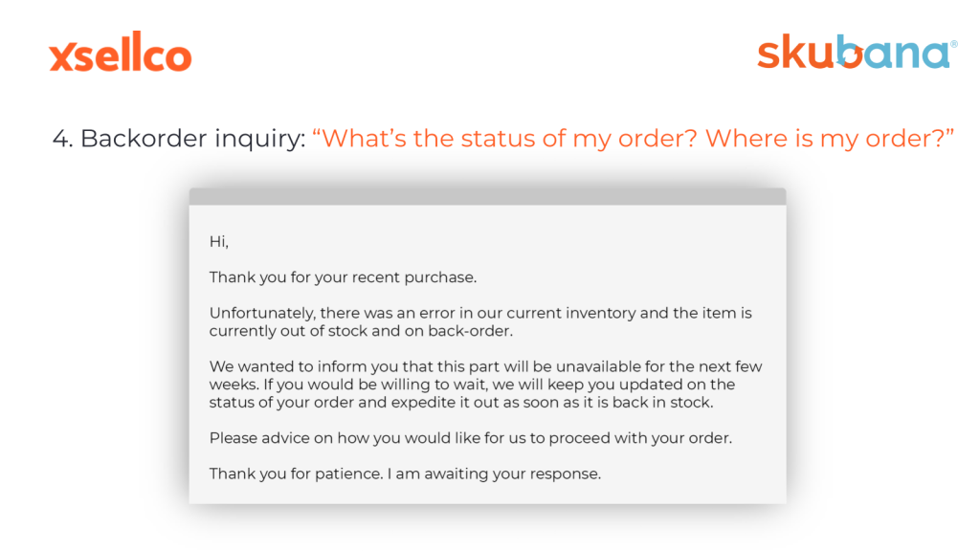Click the blue "ana" part of skubana logo

pos(907,55)
